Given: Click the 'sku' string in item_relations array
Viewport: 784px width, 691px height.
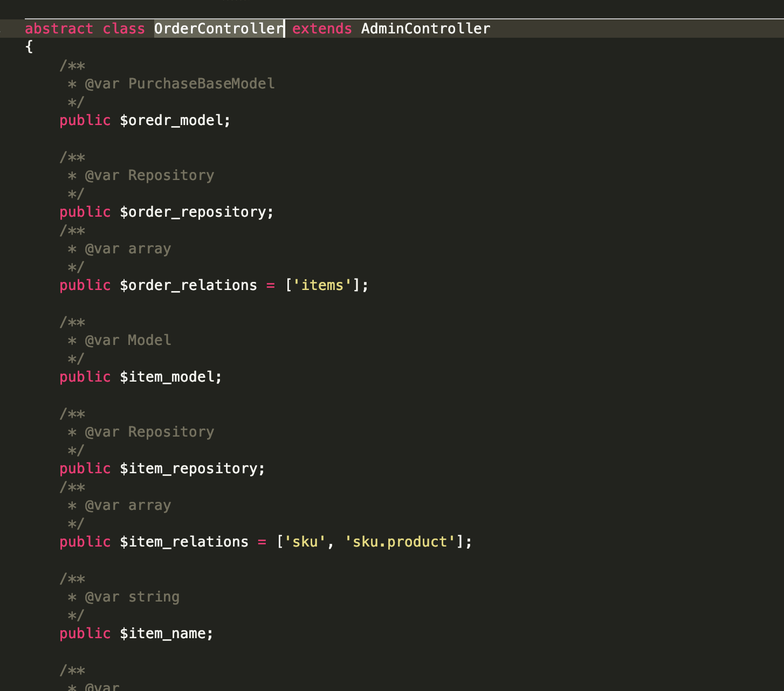Looking at the screenshot, I should [305, 542].
